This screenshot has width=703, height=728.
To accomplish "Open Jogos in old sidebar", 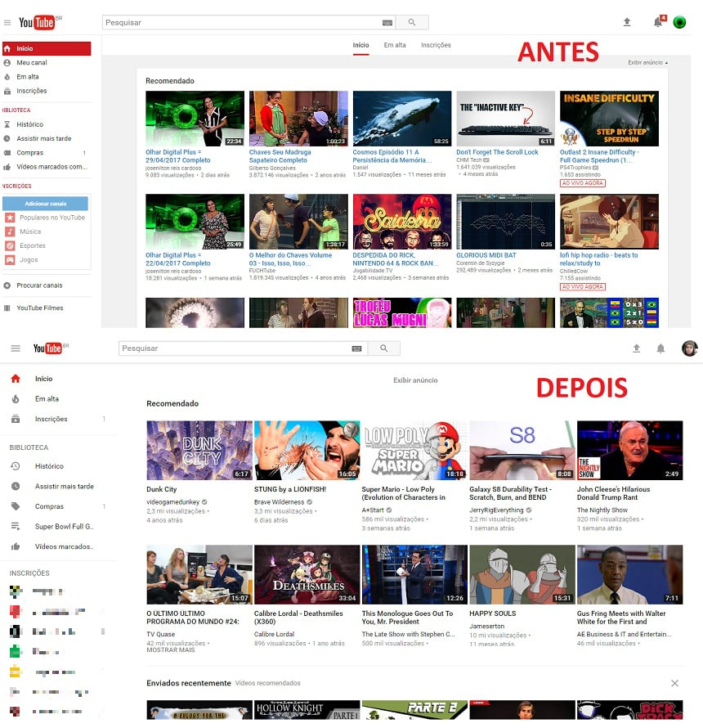I will coord(29,259).
